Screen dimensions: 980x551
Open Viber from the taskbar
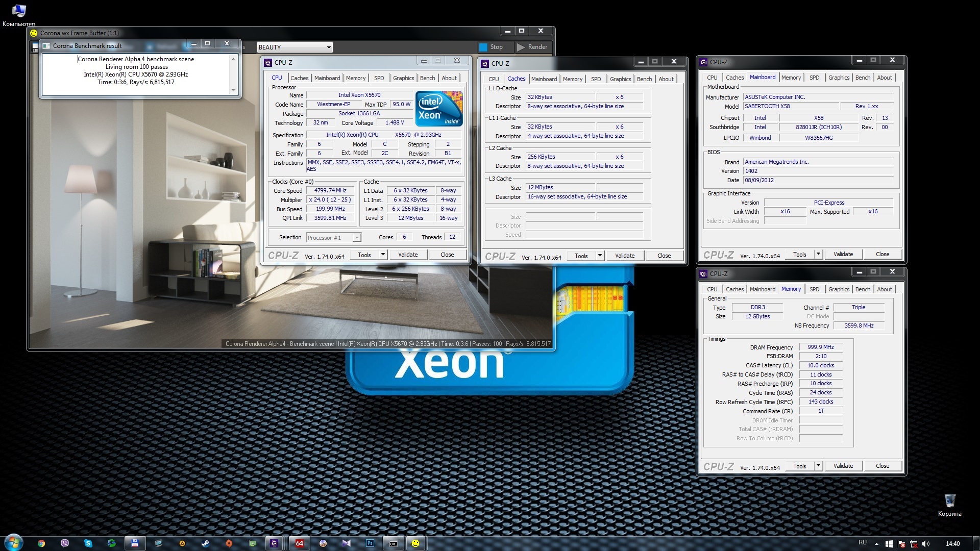coord(65,543)
